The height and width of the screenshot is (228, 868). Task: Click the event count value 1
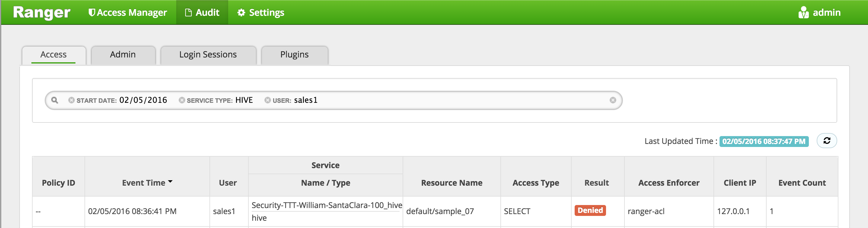point(772,211)
